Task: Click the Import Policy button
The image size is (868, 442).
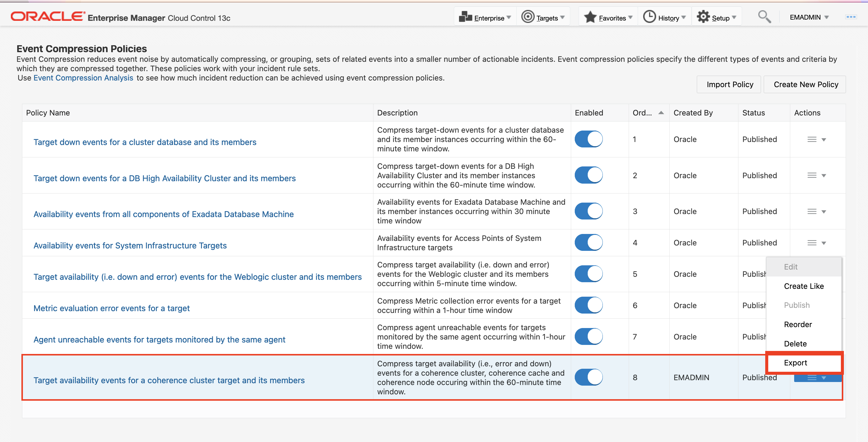Action: click(729, 85)
